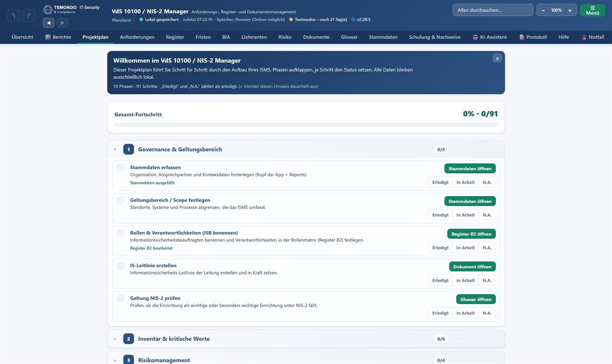Open the Berichte tab with chart icon
The height and width of the screenshot is (364, 612).
[58, 37]
